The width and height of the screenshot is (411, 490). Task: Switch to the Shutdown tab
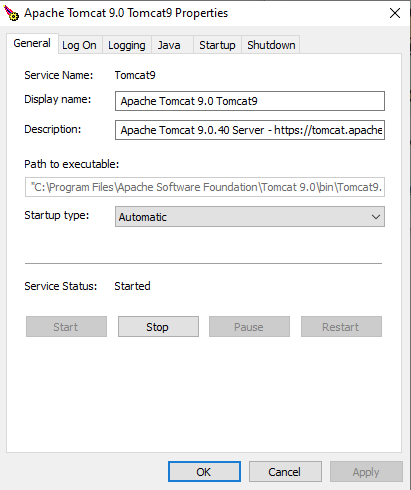point(271,45)
